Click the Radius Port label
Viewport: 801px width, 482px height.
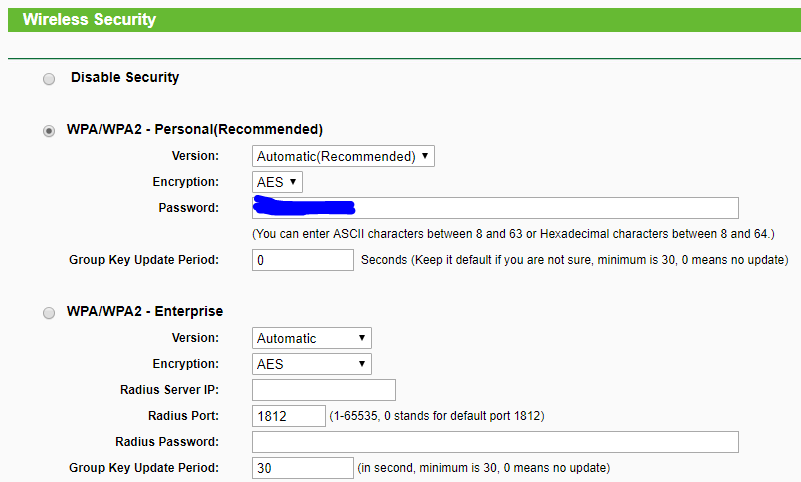[183, 416]
